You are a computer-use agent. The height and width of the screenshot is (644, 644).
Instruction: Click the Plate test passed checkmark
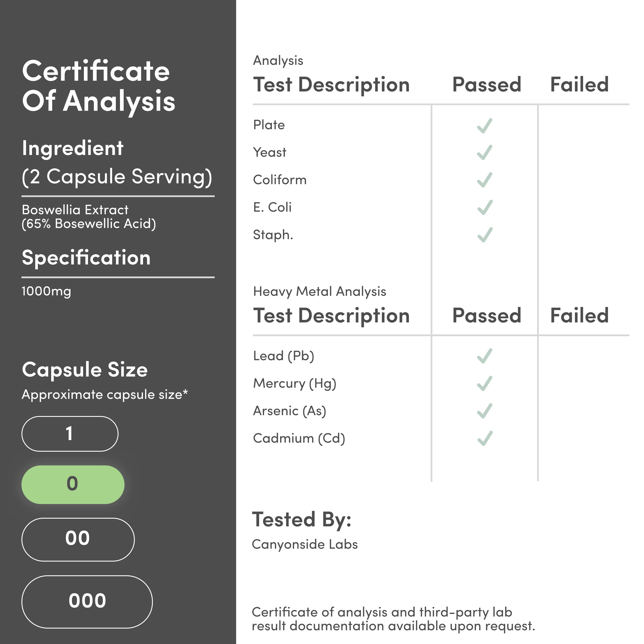pos(484,126)
